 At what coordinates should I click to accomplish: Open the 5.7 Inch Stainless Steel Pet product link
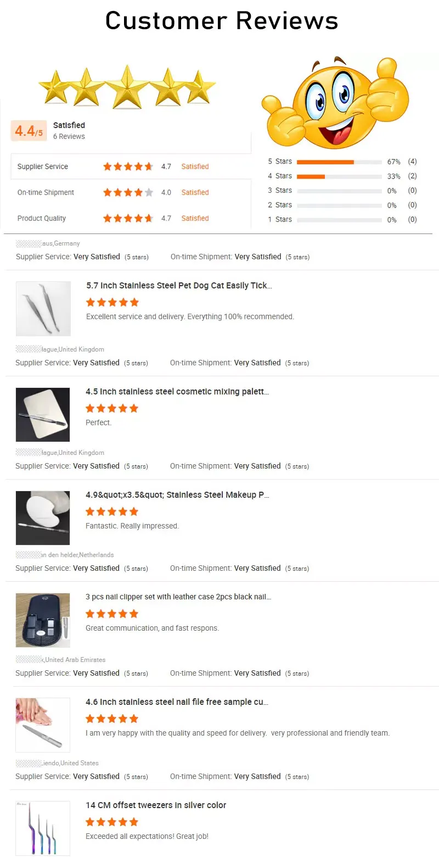coord(179,285)
